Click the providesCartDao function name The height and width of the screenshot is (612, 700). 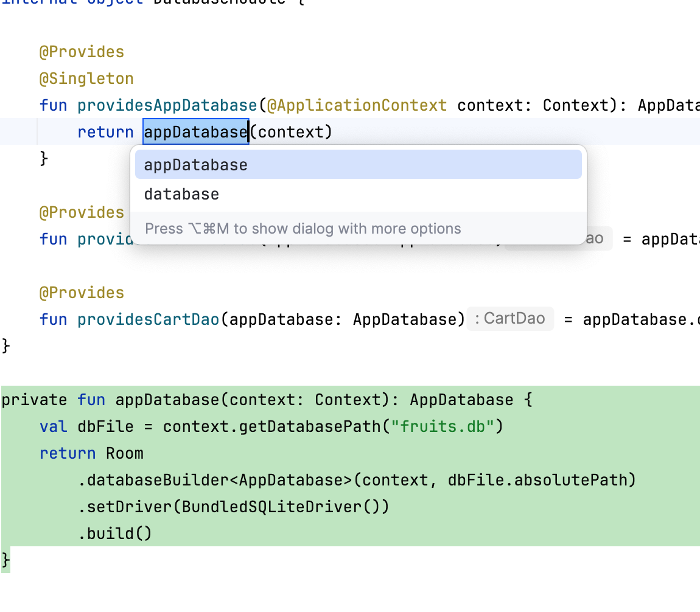click(x=148, y=319)
